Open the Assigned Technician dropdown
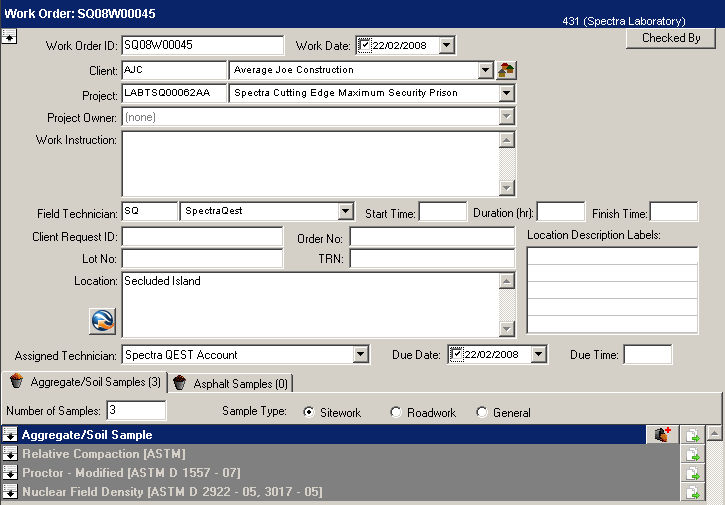 pyautogui.click(x=361, y=355)
